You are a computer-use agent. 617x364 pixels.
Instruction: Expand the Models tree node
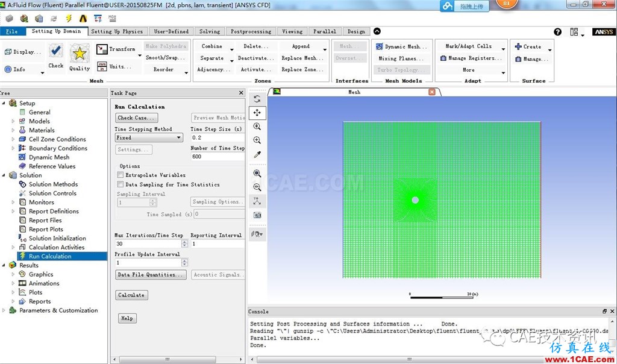[x=13, y=121]
